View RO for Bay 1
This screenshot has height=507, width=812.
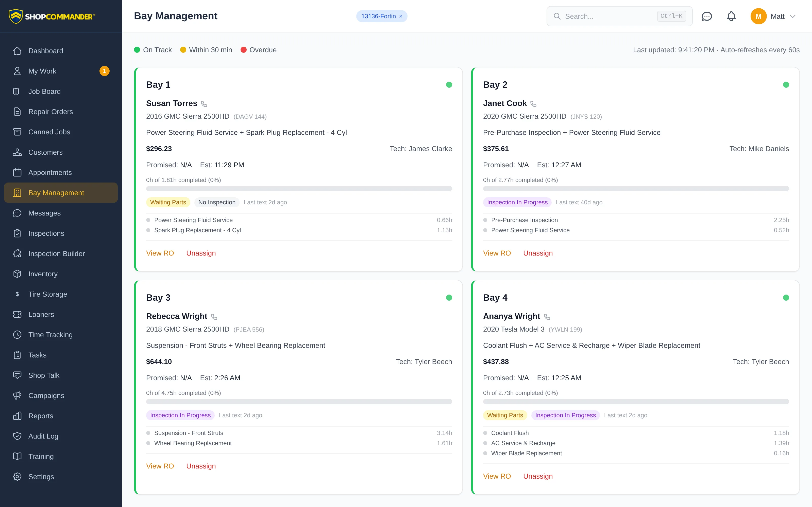[160, 253]
